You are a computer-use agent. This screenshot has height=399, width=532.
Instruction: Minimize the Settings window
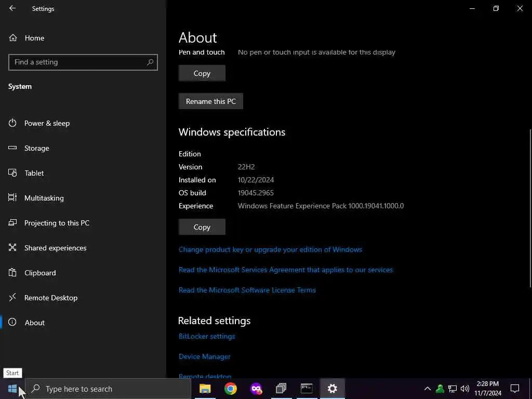472,8
